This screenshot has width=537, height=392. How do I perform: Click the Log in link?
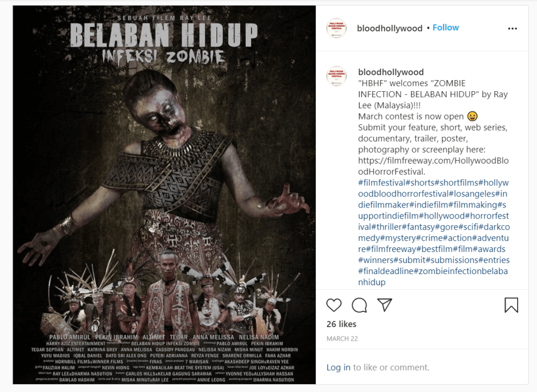coord(338,367)
